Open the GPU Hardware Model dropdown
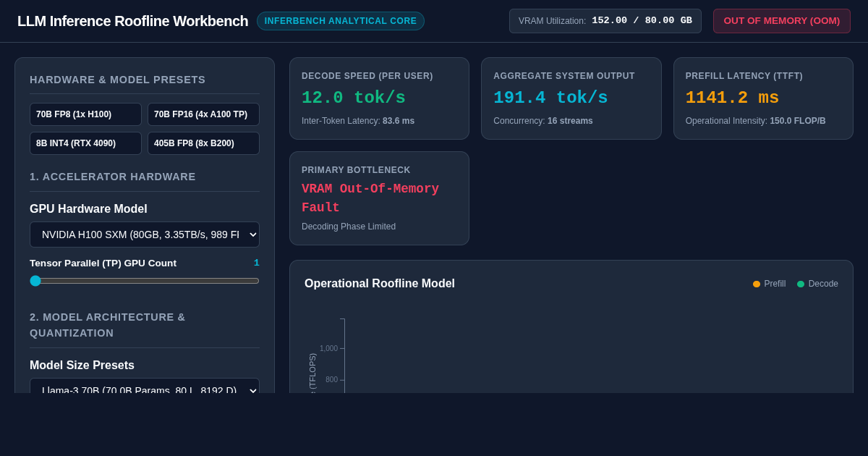Screen dimensions: 868x456 145,235
